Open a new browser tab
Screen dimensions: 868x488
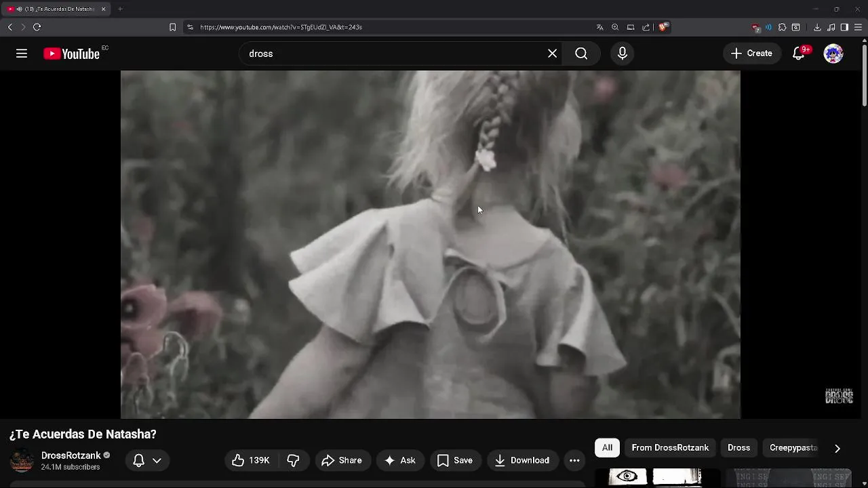[x=120, y=9]
